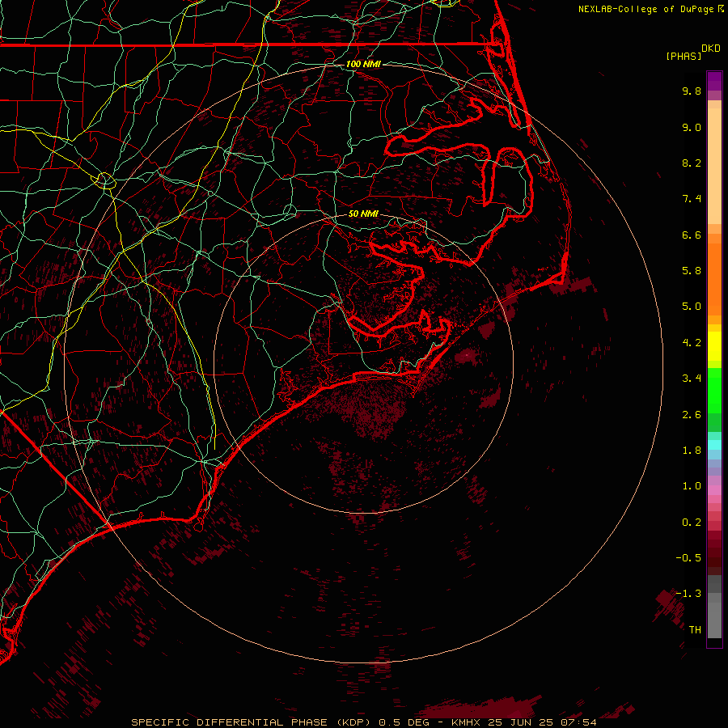Viewport: 728px width, 728px height.
Task: Click the 9.8 value on the color scale
Action: [x=692, y=91]
